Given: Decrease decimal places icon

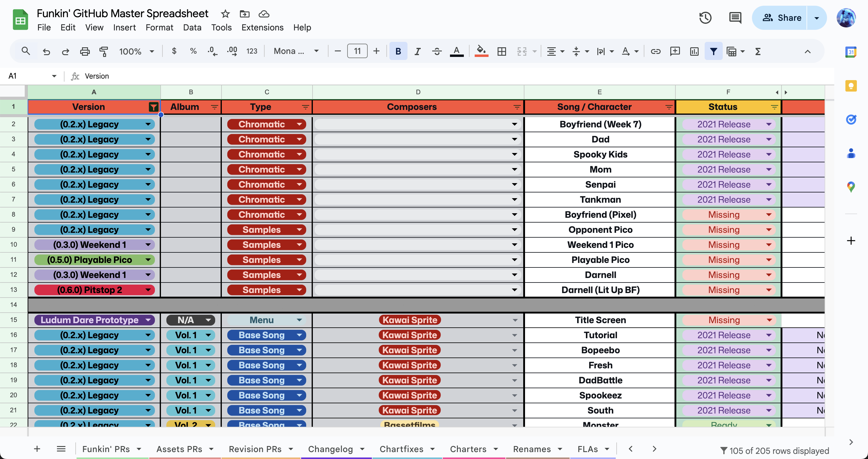Looking at the screenshot, I should [x=212, y=51].
